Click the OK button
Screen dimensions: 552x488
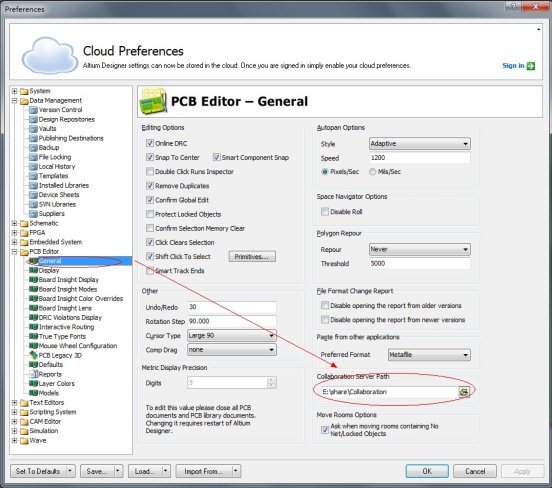click(x=427, y=471)
